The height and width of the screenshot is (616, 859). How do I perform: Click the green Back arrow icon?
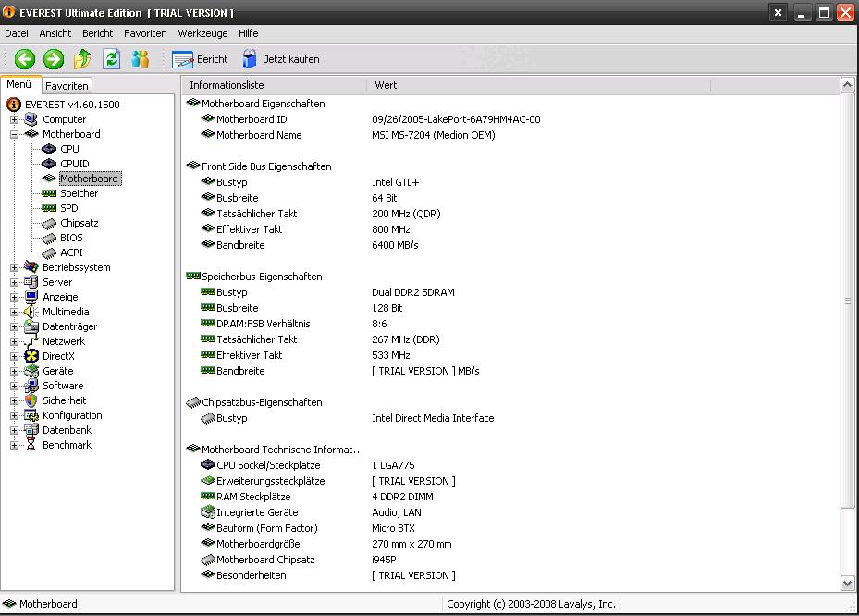25,59
